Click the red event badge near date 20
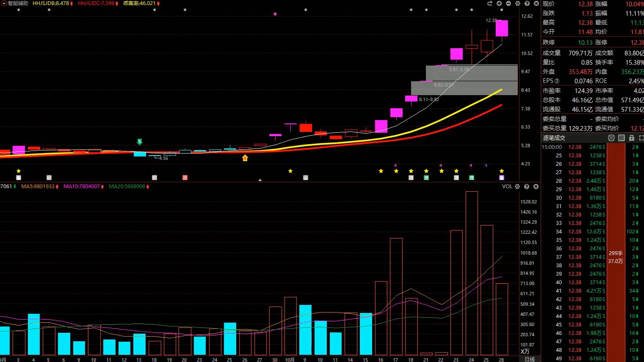The image size is (644, 362). 185,178
